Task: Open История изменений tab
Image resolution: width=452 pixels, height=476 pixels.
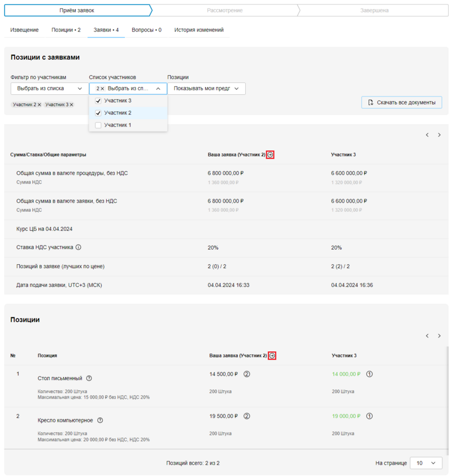Action: click(199, 30)
